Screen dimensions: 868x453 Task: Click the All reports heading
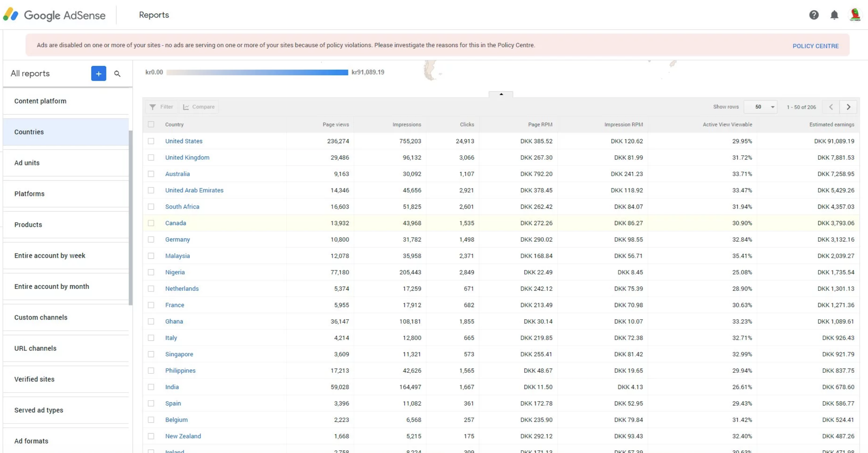click(30, 74)
